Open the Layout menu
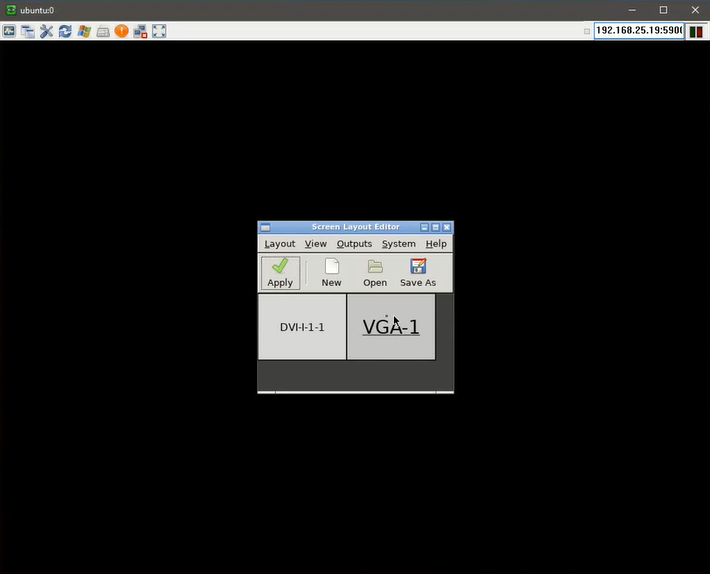 pos(279,244)
